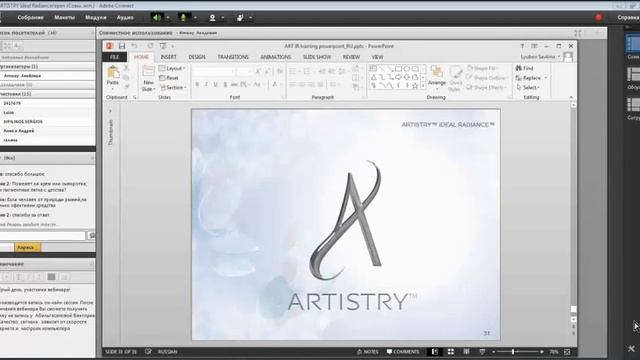
Task: Open the Собрание menu
Action: tap(30, 18)
